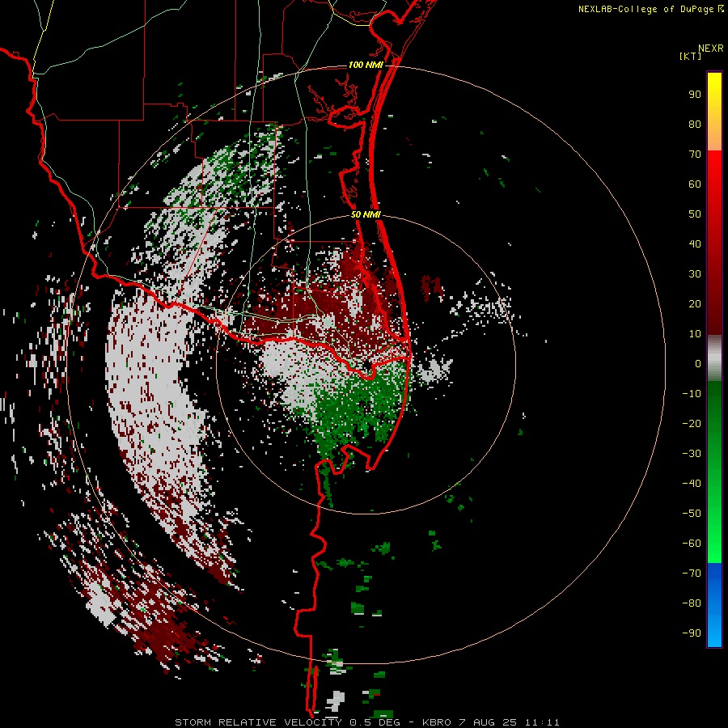Click the 50 value on the velocity scale
The image size is (728, 728).
pyautogui.click(x=695, y=214)
